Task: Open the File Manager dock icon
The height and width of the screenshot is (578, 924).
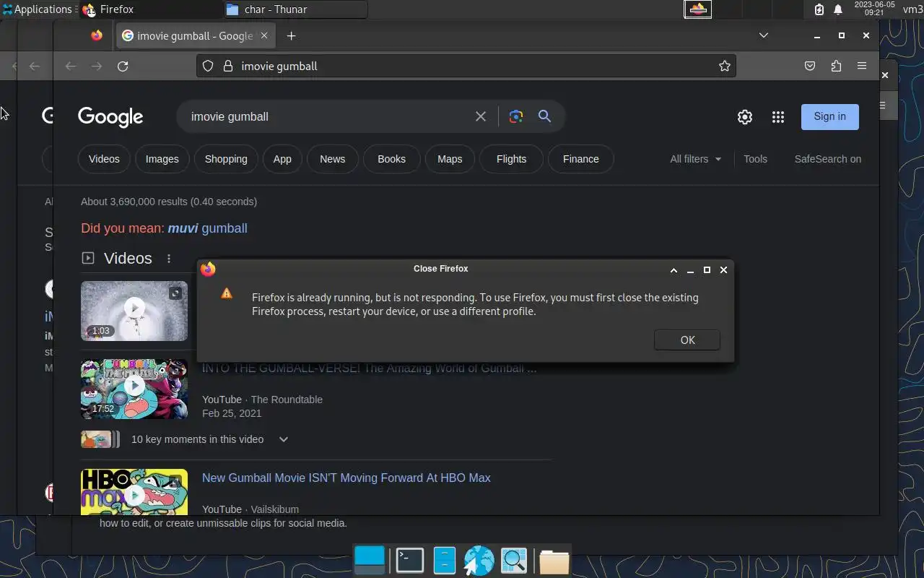Action: point(445,561)
